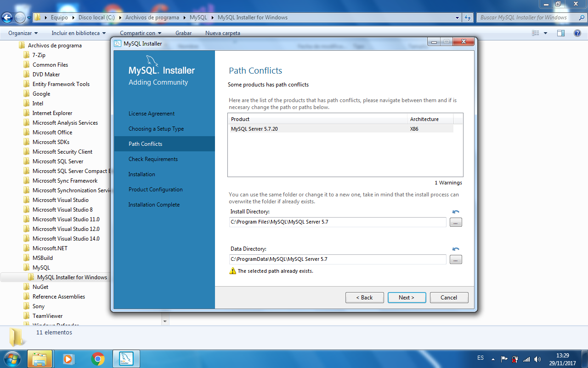Click the volume icon in system tray

tap(537, 359)
